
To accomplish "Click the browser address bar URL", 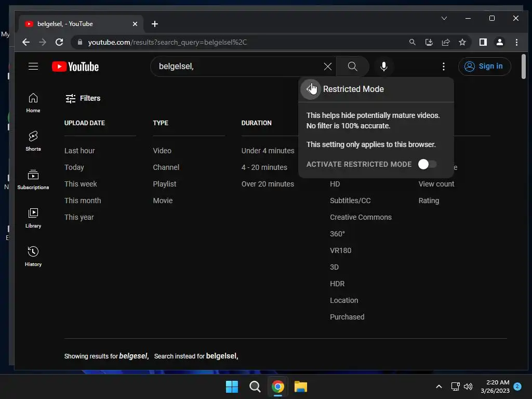I will (167, 42).
